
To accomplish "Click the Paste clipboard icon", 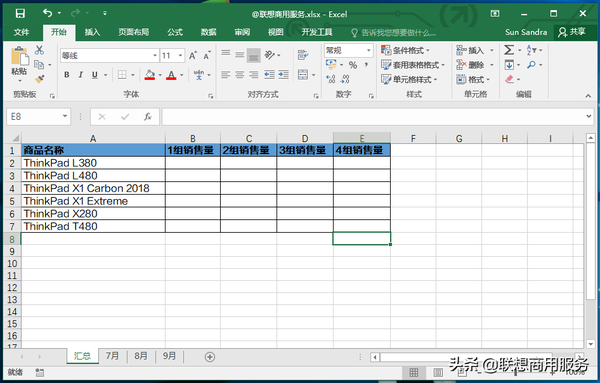I will click(19, 57).
